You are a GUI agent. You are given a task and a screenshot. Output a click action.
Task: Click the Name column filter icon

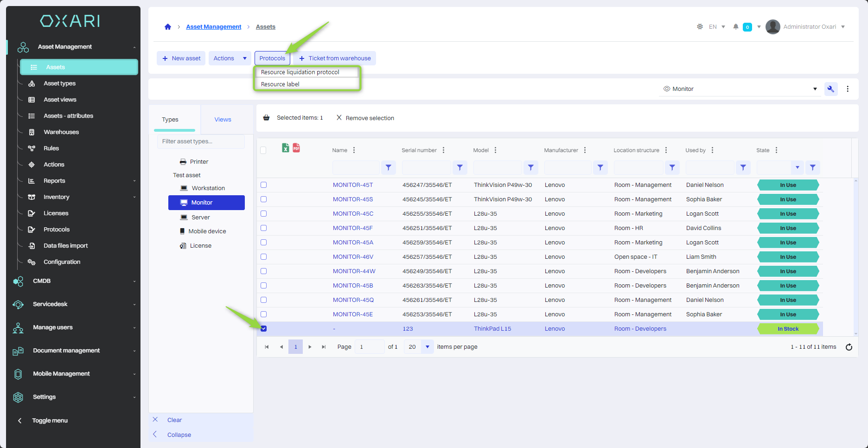point(389,167)
